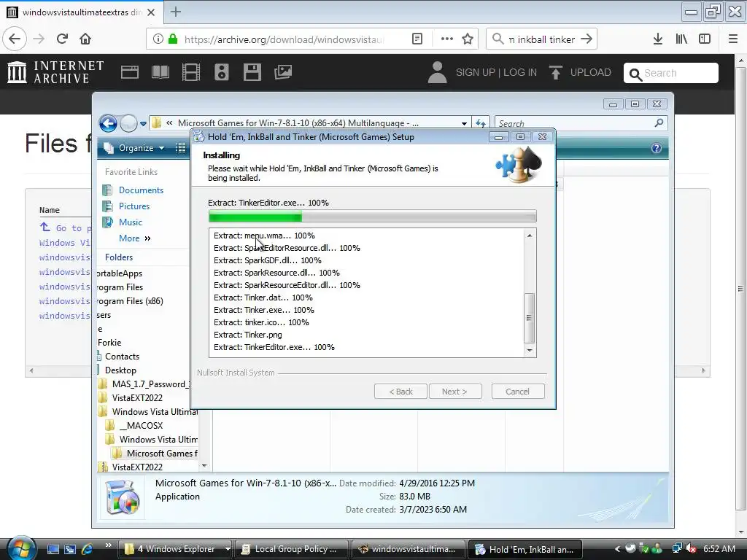Select __MACOSX folder in tree
747x560 pixels.
pos(141,426)
